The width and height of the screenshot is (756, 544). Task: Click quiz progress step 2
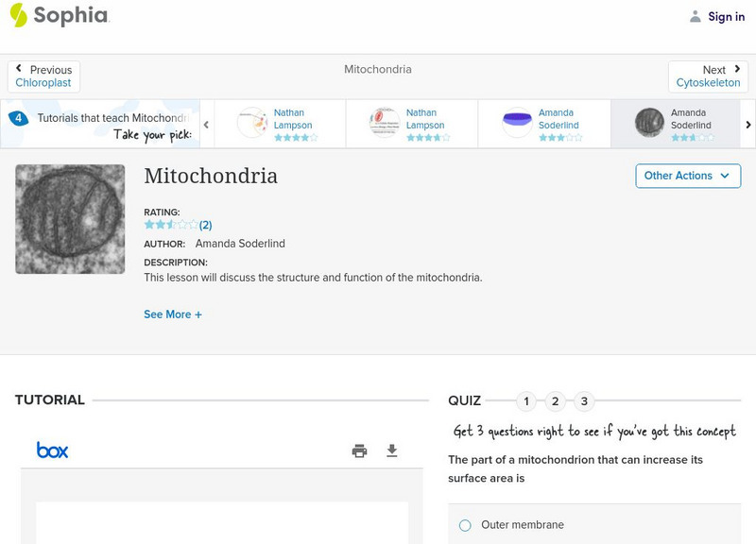[555, 400]
